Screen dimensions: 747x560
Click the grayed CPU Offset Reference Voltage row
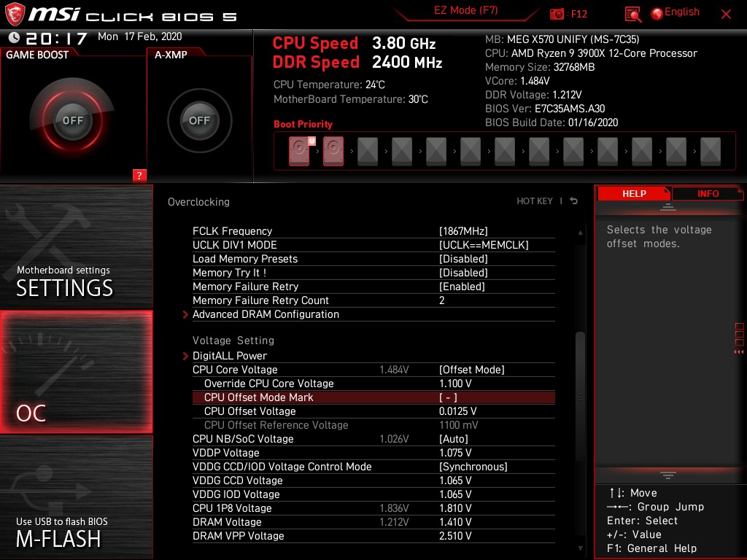[373, 425]
